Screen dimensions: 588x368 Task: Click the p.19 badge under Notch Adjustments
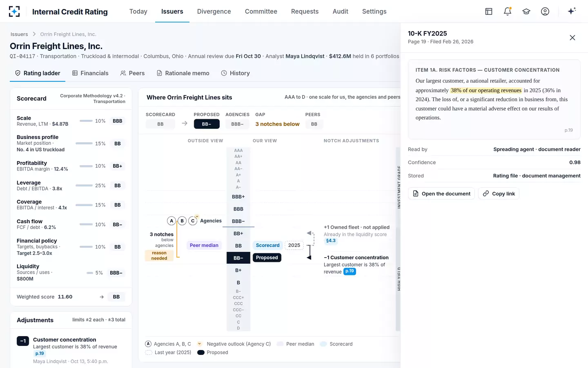tap(350, 271)
